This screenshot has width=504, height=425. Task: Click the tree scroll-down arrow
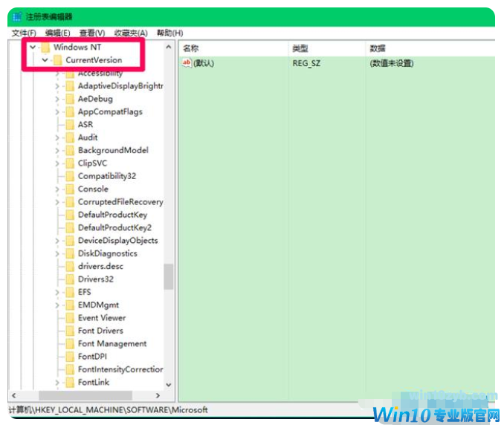coord(169,385)
